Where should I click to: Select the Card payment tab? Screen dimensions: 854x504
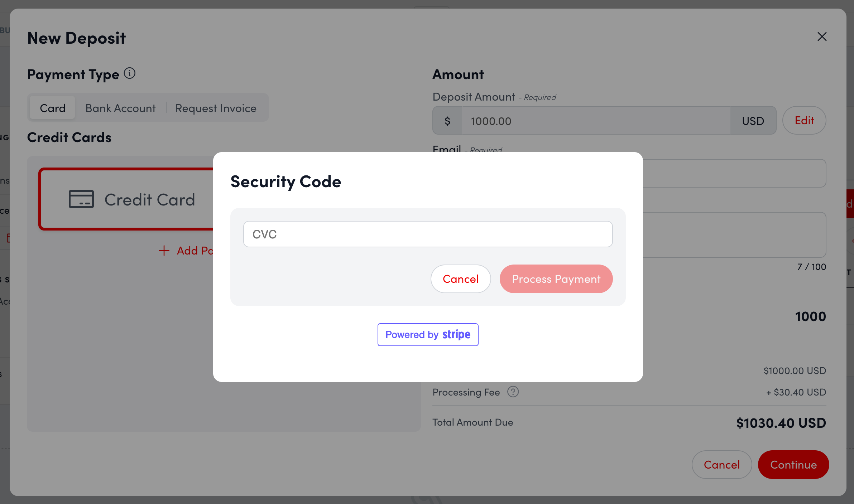tap(53, 108)
